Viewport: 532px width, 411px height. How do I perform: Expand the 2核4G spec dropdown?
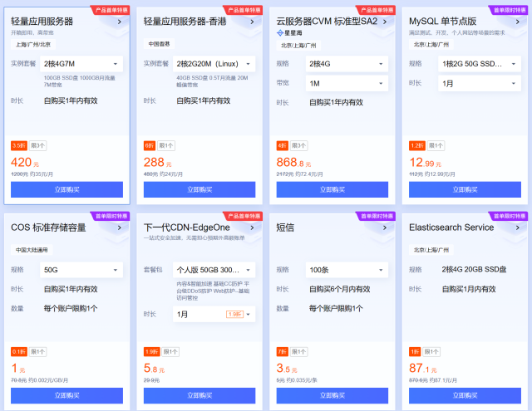[347, 64]
